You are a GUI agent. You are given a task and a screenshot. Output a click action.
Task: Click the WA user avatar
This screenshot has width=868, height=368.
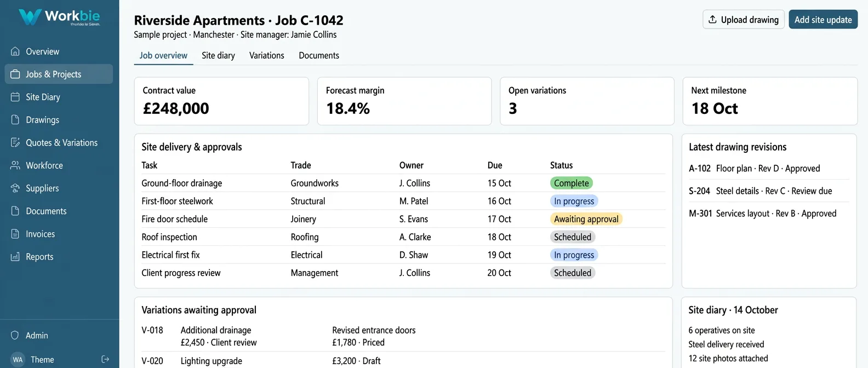(18, 360)
